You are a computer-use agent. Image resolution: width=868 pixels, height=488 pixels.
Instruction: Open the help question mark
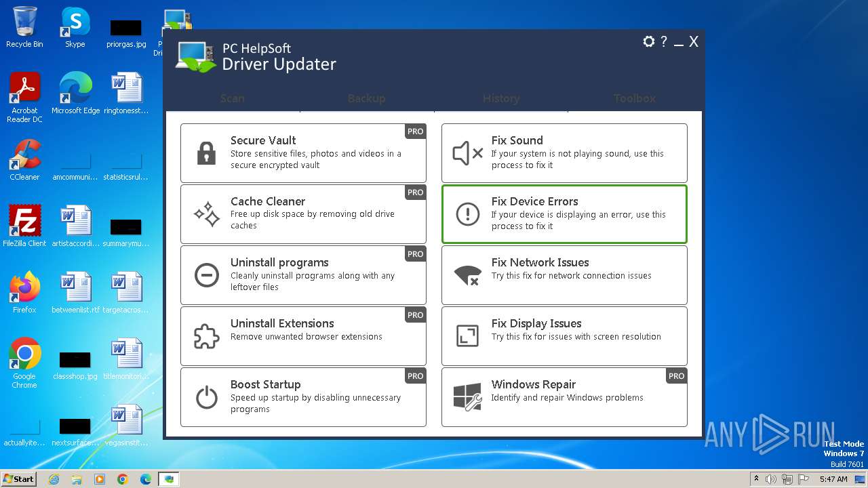point(664,41)
